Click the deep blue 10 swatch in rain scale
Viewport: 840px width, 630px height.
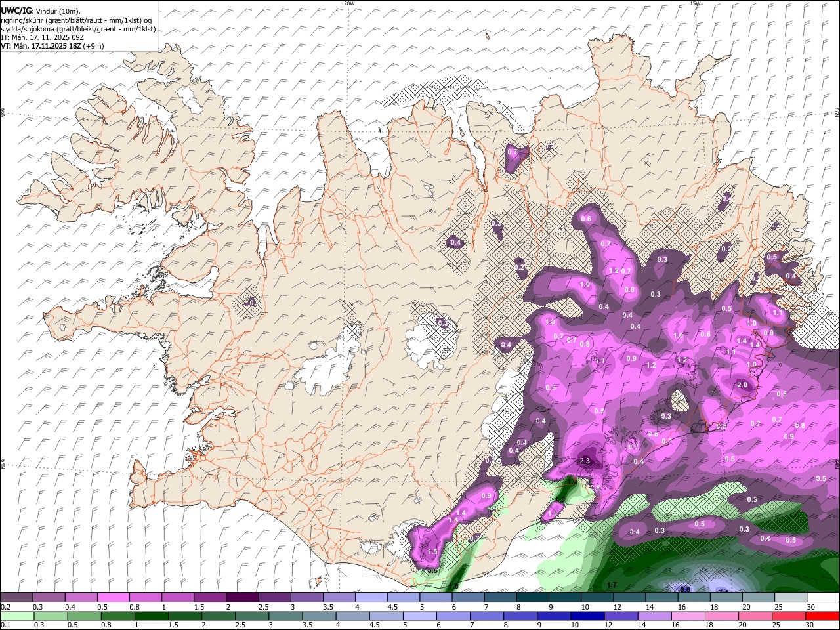pos(588,616)
